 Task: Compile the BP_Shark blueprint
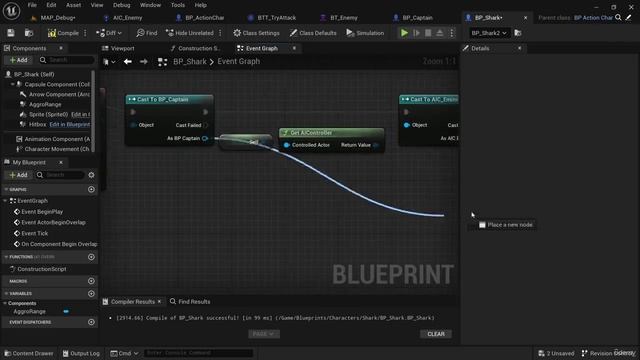[x=63, y=33]
